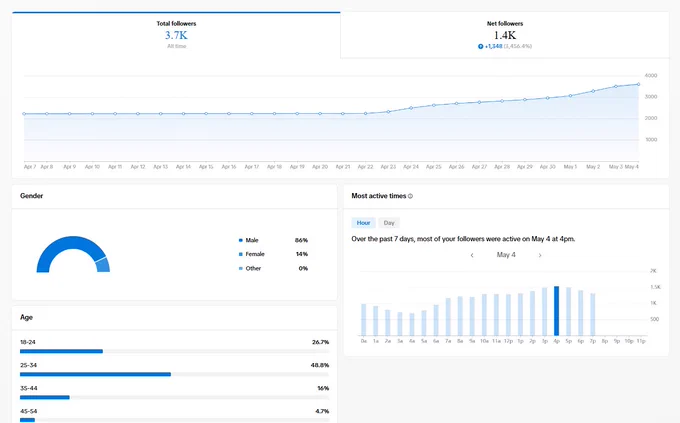Click the 14% Female percentage
Image resolution: width=680 pixels, height=423 pixels.
click(302, 254)
